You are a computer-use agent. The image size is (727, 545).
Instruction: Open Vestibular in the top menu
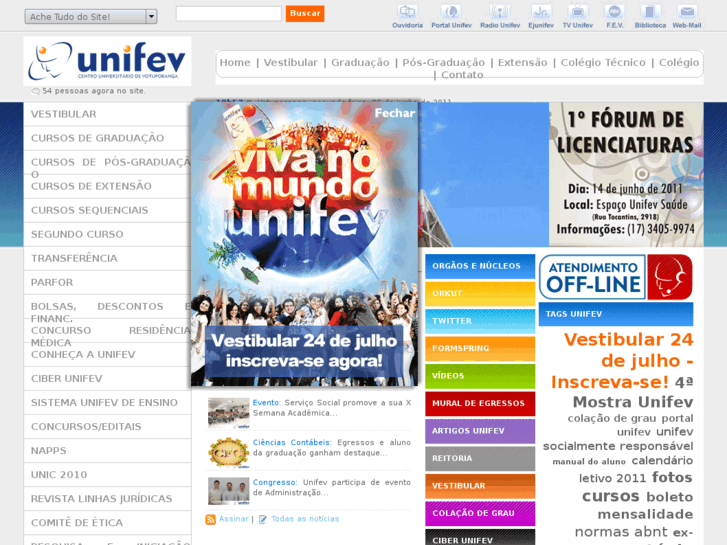pos(291,63)
